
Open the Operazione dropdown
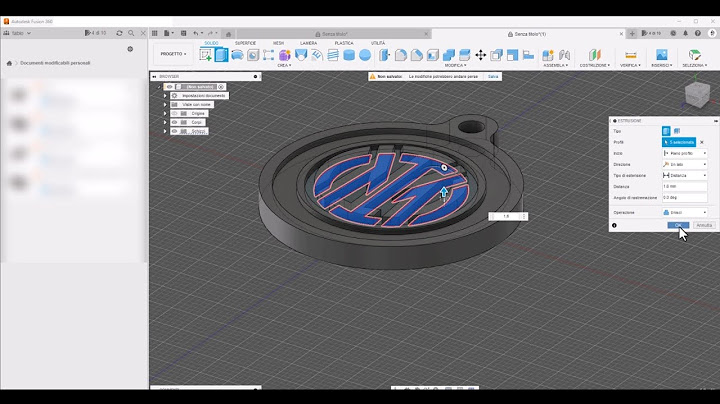pyautogui.click(x=685, y=213)
